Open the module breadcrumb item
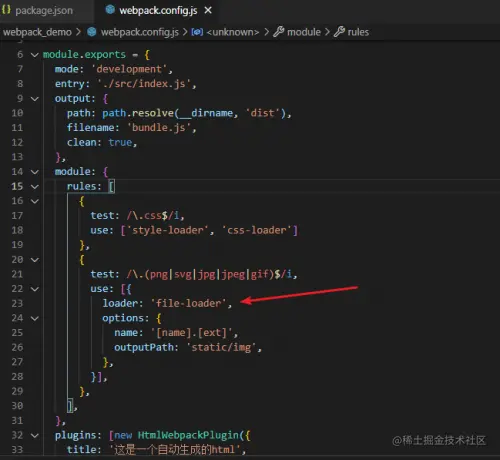 pyautogui.click(x=304, y=32)
